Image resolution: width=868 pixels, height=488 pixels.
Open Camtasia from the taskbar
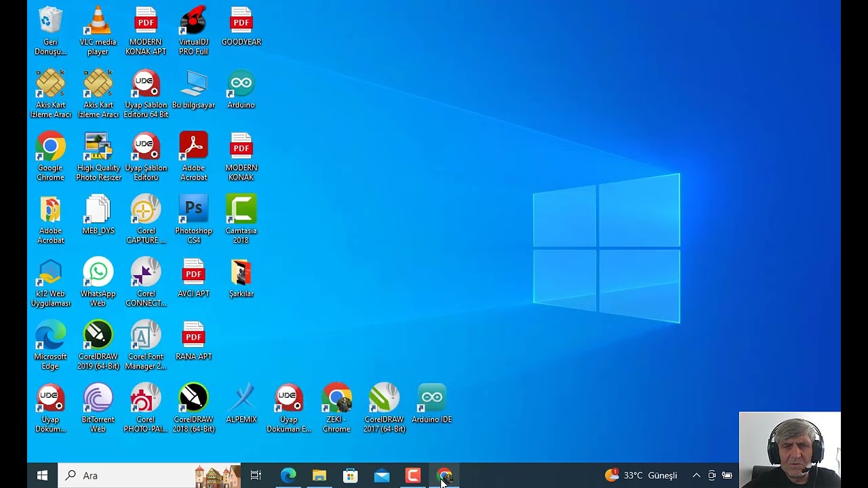[413, 476]
